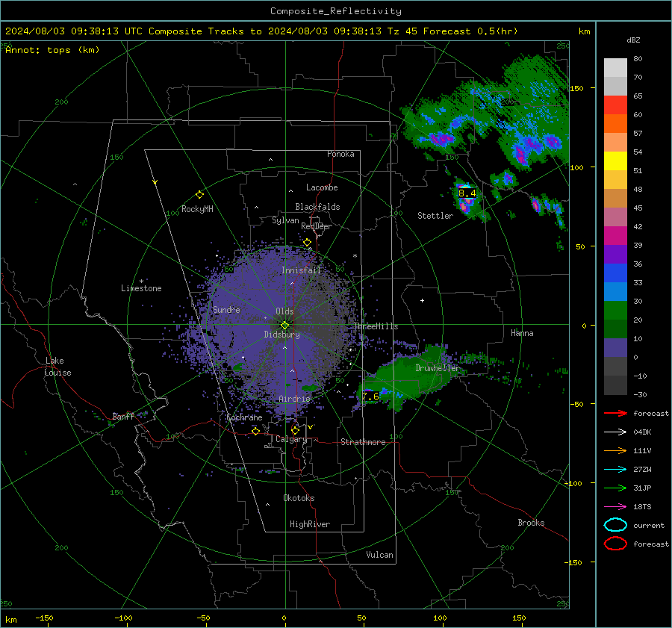
Task: Click the Blackfalds city label
Action: [x=317, y=207]
